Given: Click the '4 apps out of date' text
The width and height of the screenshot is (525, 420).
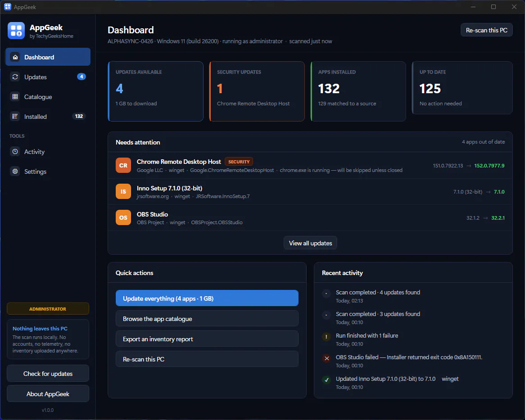Looking at the screenshot, I should (483, 142).
